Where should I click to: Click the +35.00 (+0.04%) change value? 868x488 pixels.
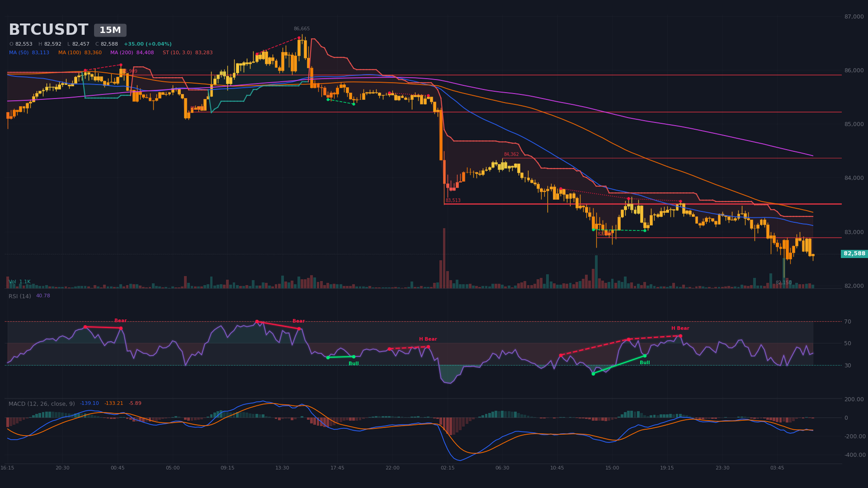(148, 44)
